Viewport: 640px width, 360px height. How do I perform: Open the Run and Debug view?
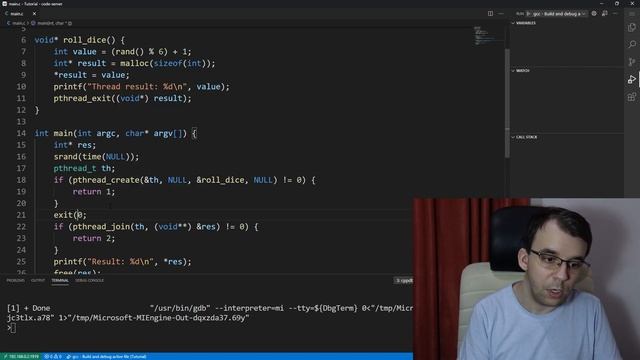632,79
